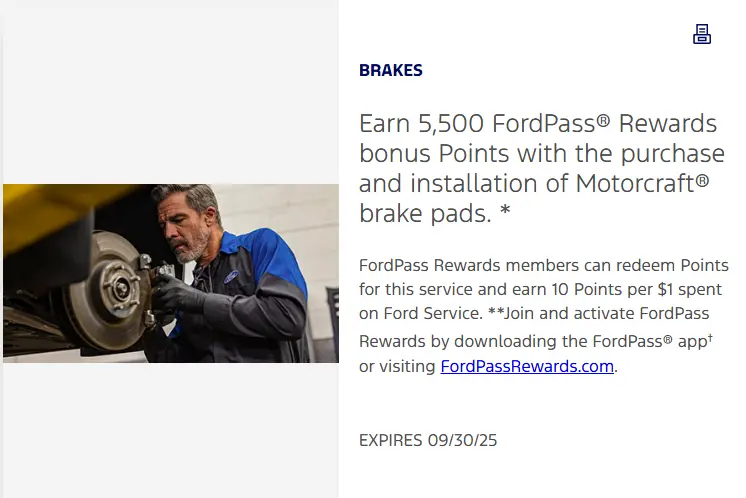Click the word "Motorcraft®" in the headline
The image size is (746, 498).
click(x=642, y=183)
